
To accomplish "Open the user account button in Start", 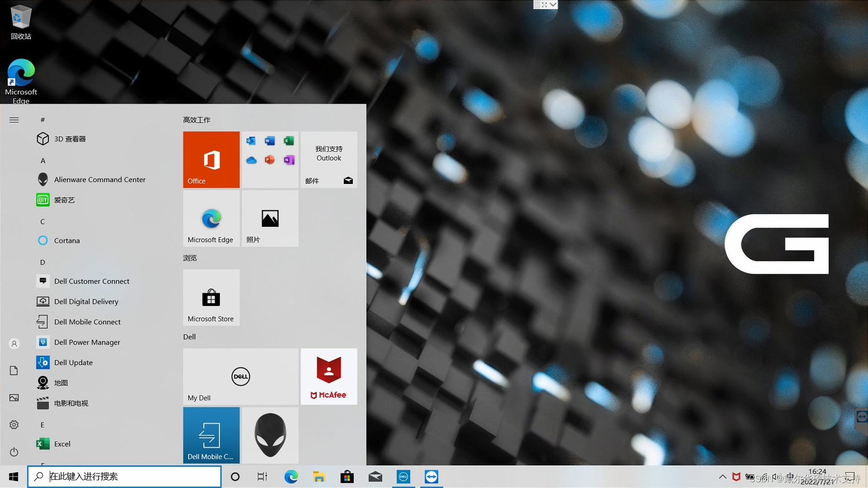I will (x=14, y=344).
